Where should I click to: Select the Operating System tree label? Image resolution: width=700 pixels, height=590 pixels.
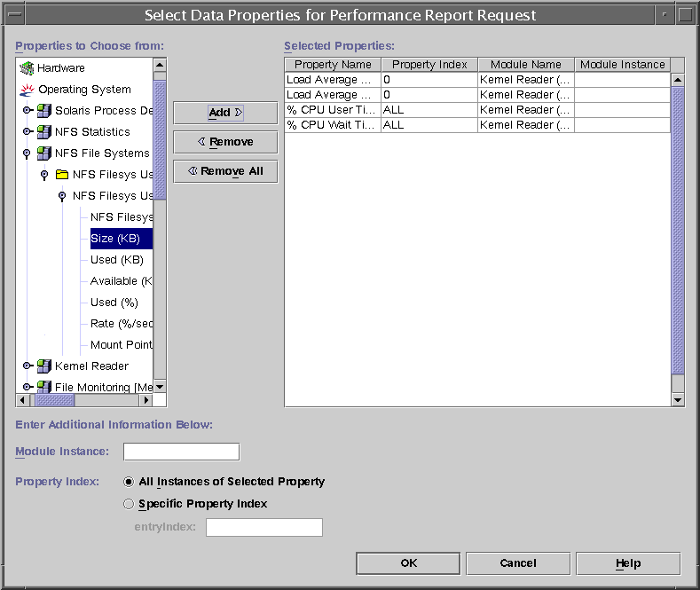click(85, 90)
